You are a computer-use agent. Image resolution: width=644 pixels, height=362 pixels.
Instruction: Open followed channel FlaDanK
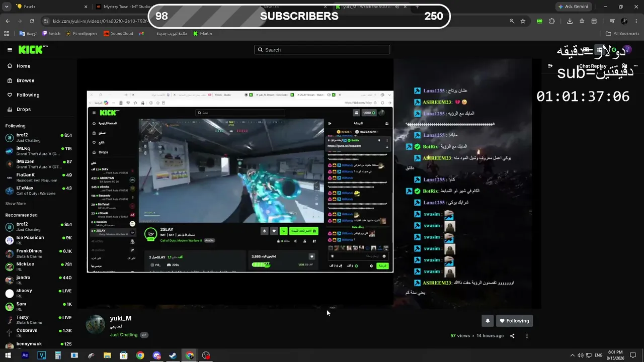(39, 177)
